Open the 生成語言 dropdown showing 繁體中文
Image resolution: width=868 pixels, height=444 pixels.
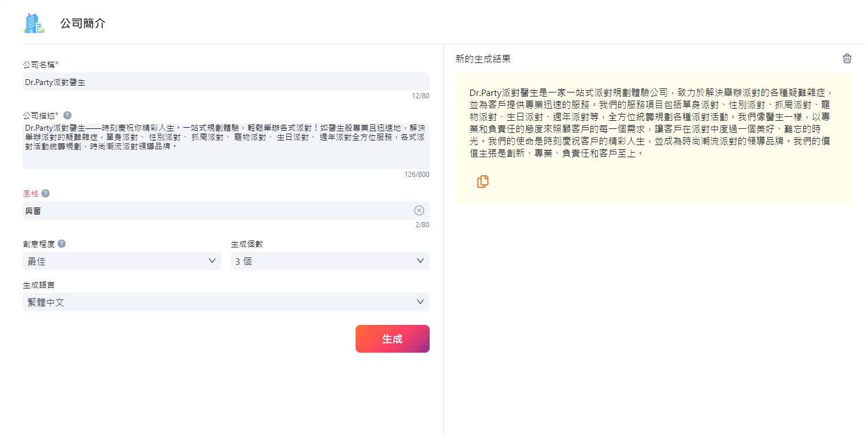coord(226,302)
